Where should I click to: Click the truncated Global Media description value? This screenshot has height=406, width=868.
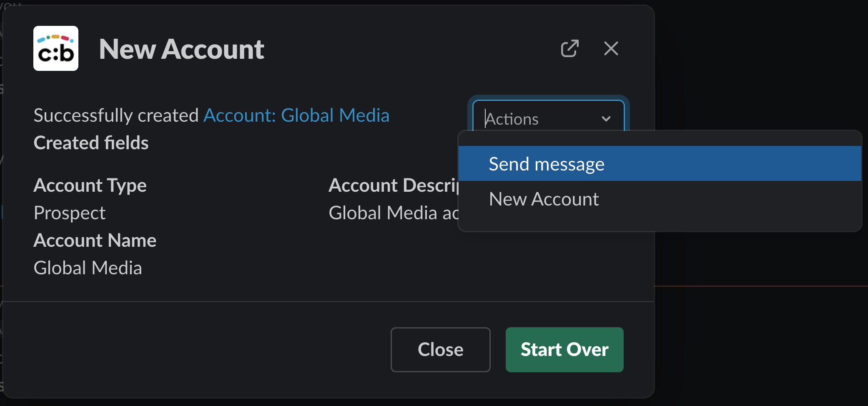click(393, 213)
